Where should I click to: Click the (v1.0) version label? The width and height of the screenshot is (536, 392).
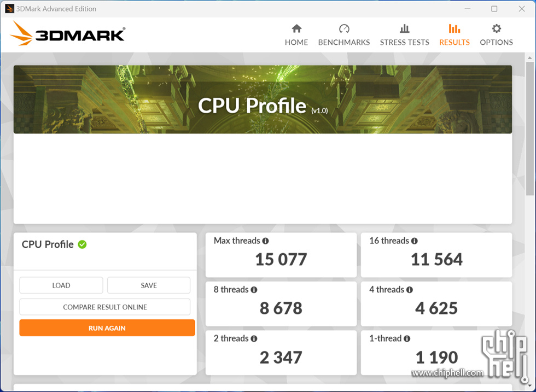pos(319,111)
